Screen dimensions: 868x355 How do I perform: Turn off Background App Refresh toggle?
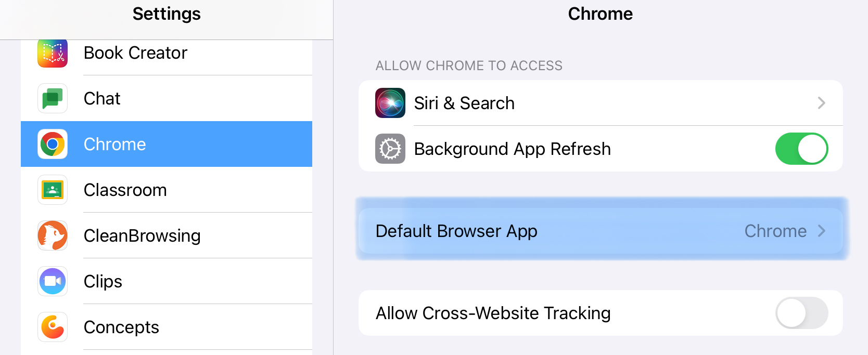click(x=801, y=149)
